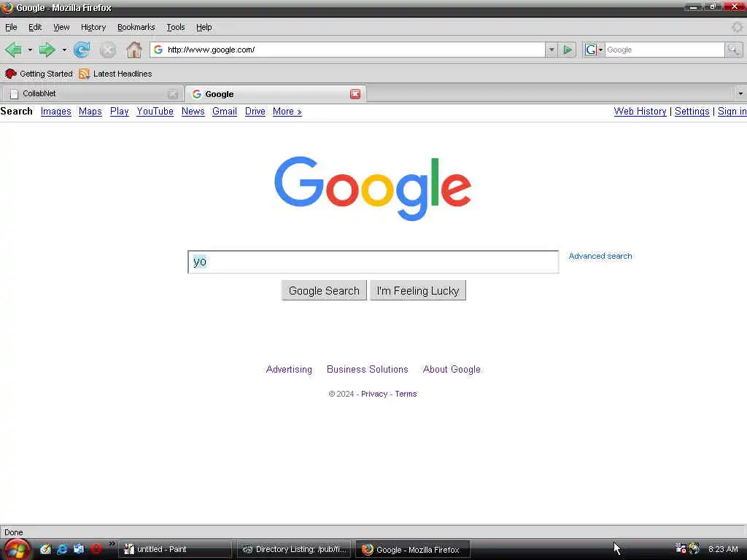This screenshot has width=747, height=560.
Task: Expand the More » link
Action: [x=287, y=112]
